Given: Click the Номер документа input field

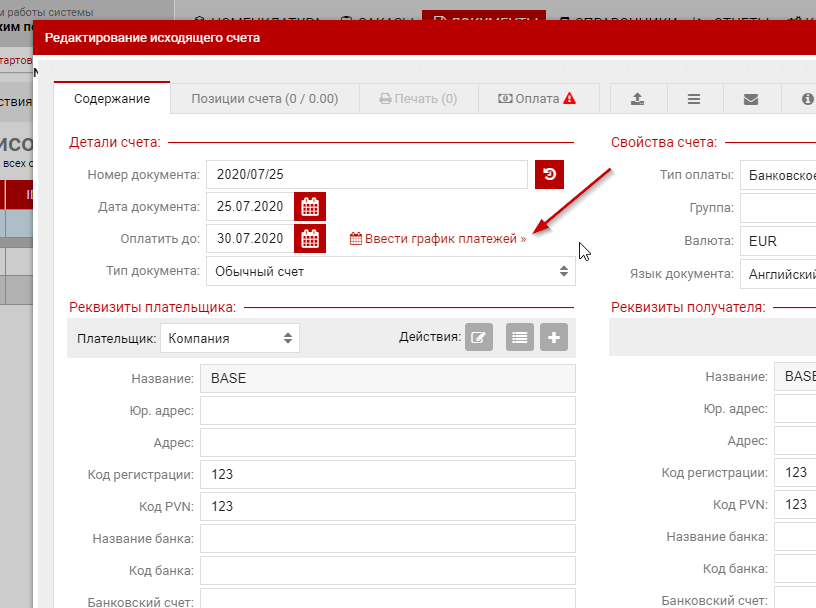Looking at the screenshot, I should coord(366,175).
